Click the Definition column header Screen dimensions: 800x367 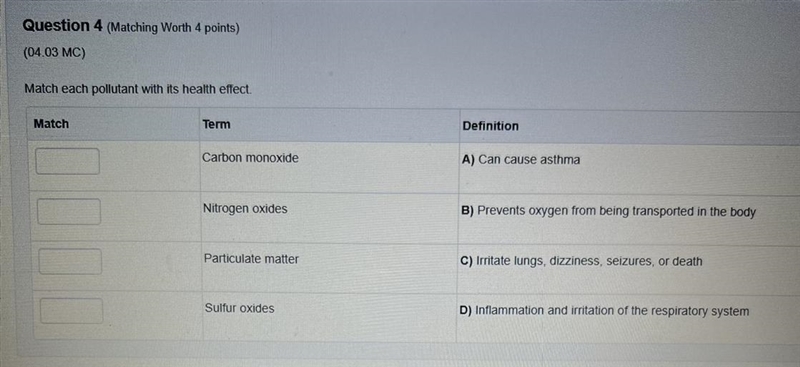click(x=490, y=126)
